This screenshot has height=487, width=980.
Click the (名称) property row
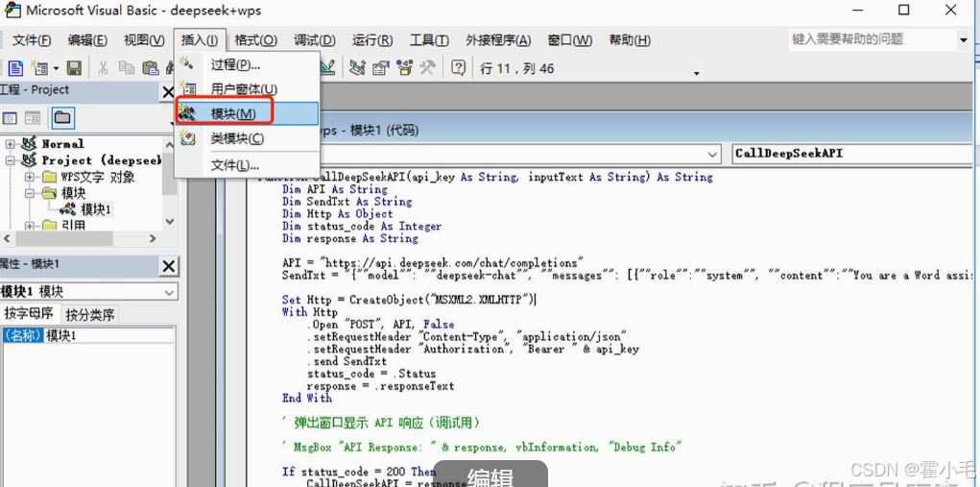(x=87, y=335)
